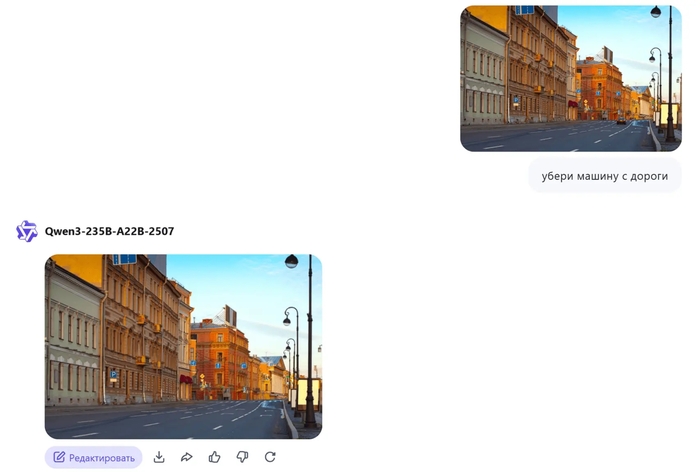Screen dimensions: 700x475
Task: Regenerate the response with the circular arrow
Action: point(270,457)
